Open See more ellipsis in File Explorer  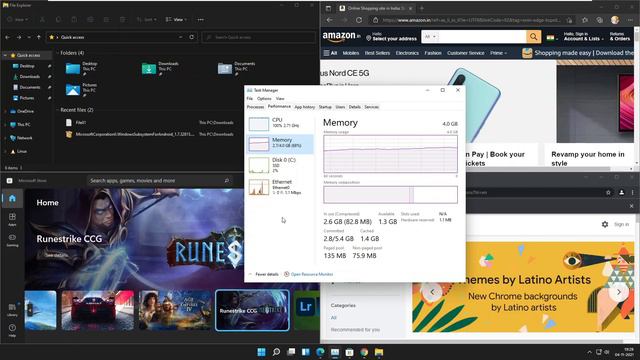pyautogui.click(x=200, y=20)
